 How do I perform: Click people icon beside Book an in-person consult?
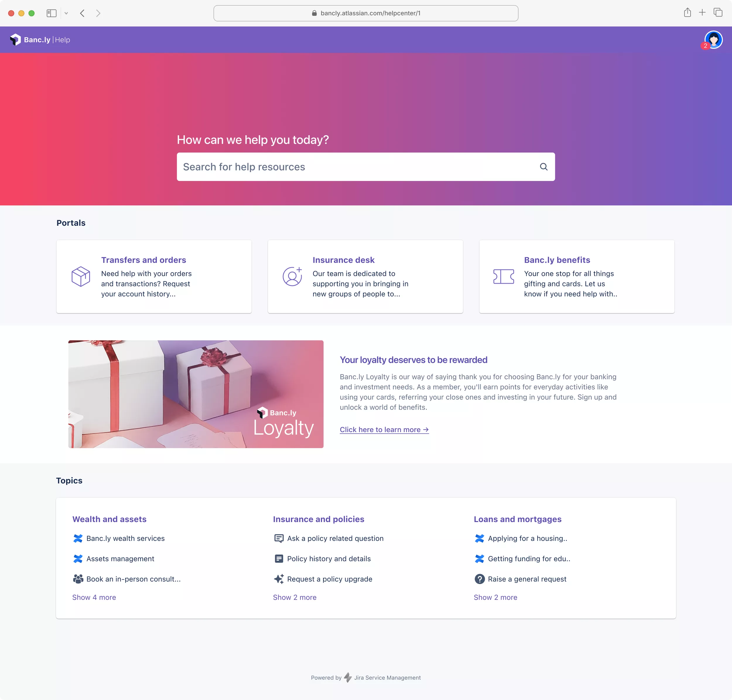[78, 579]
